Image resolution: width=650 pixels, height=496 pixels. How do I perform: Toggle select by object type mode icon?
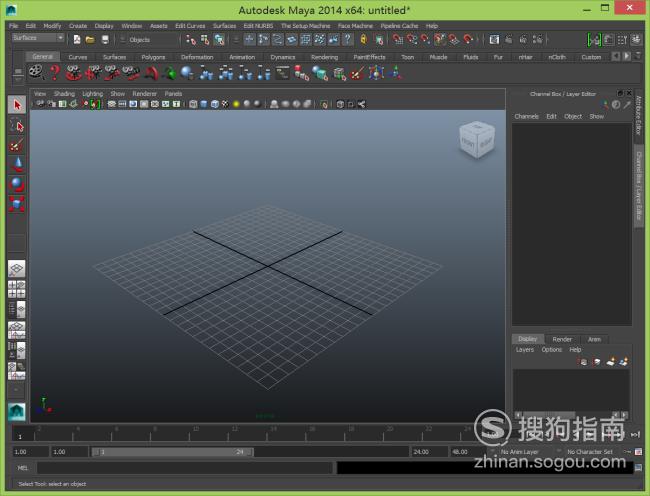[x=205, y=40]
